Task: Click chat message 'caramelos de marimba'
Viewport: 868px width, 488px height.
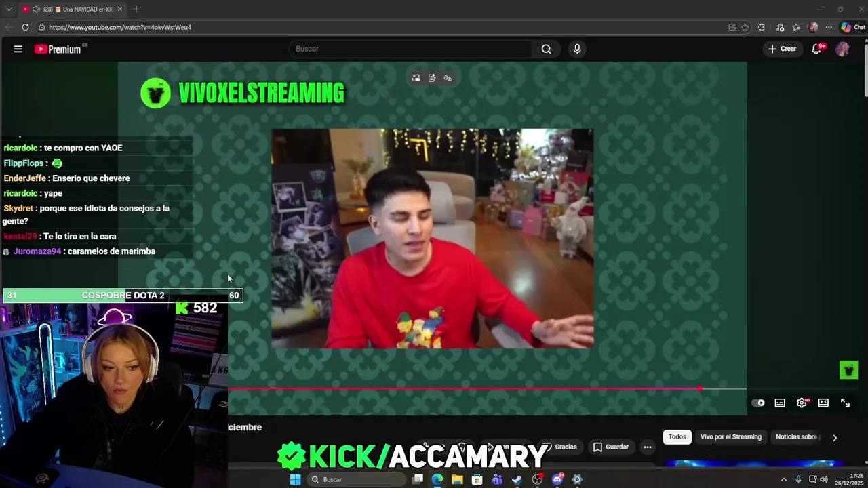Action: point(111,251)
